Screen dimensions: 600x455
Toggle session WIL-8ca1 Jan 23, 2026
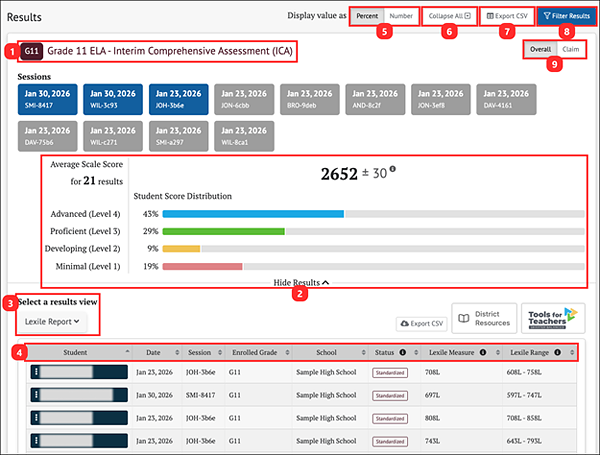(244, 136)
